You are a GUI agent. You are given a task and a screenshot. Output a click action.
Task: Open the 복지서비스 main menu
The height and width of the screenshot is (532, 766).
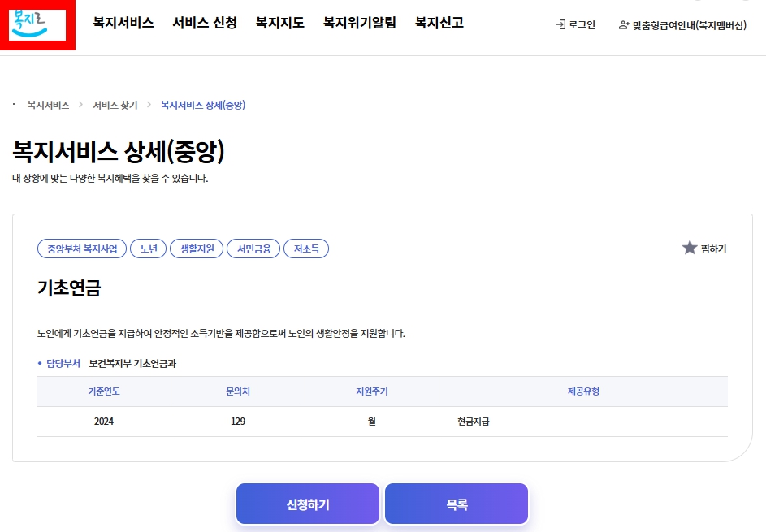coord(123,23)
